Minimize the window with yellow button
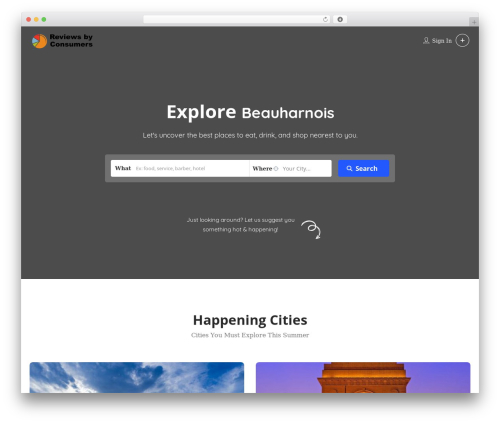The width and height of the screenshot is (500, 423). pos(36,19)
